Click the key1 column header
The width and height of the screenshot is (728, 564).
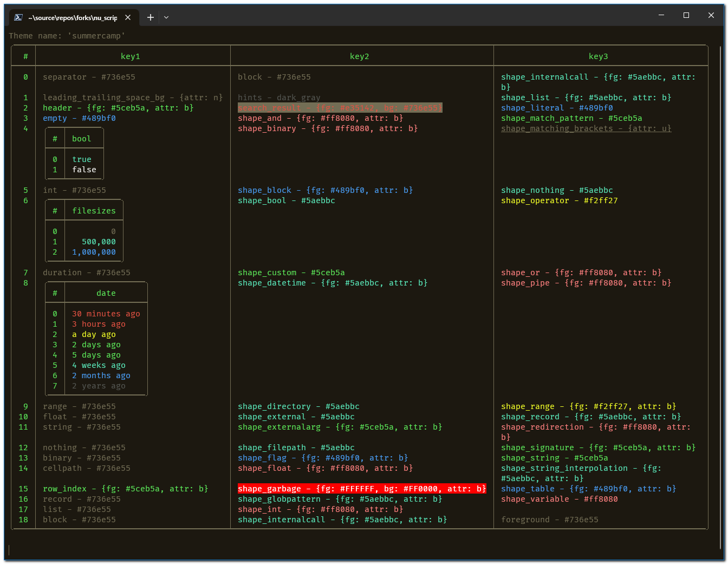(x=131, y=56)
